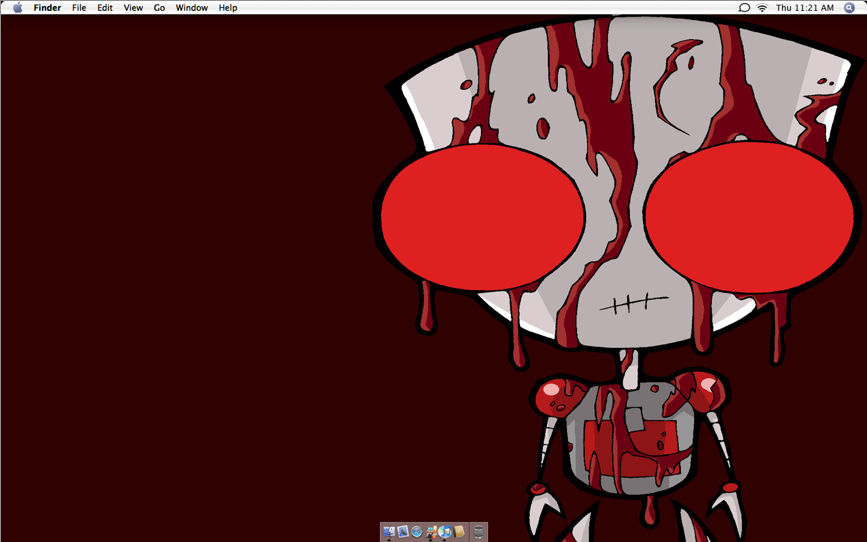867x542 pixels.
Task: Click the iChat speech bubble status icon
Action: 744,8
